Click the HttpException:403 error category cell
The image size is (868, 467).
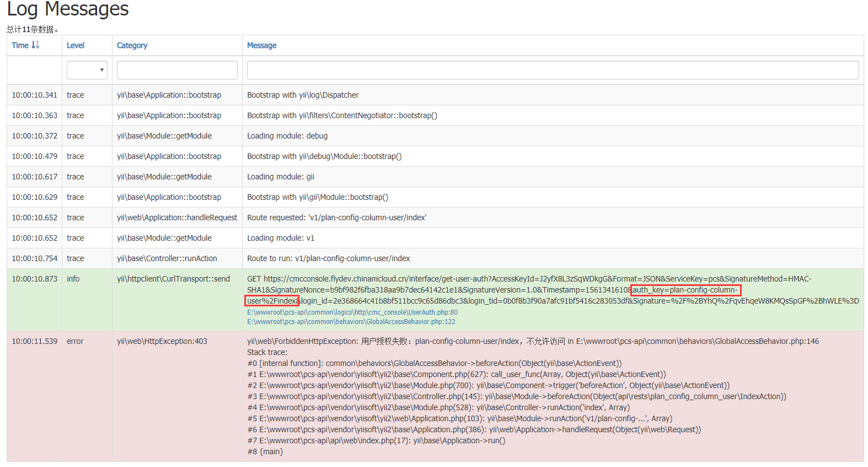162,342
